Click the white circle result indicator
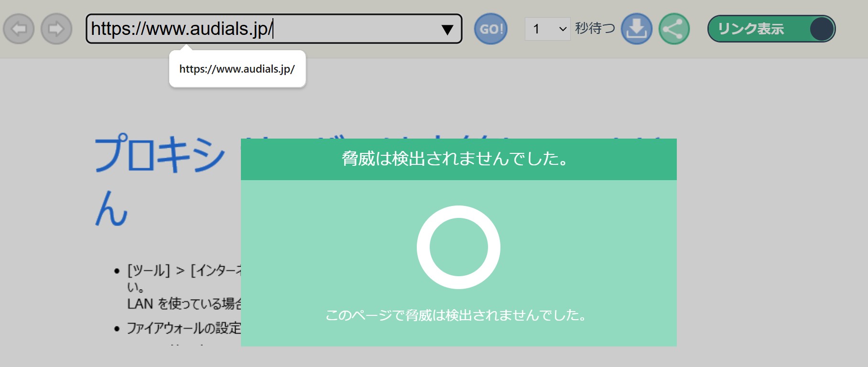Image resolution: width=868 pixels, height=367 pixels. (x=458, y=247)
